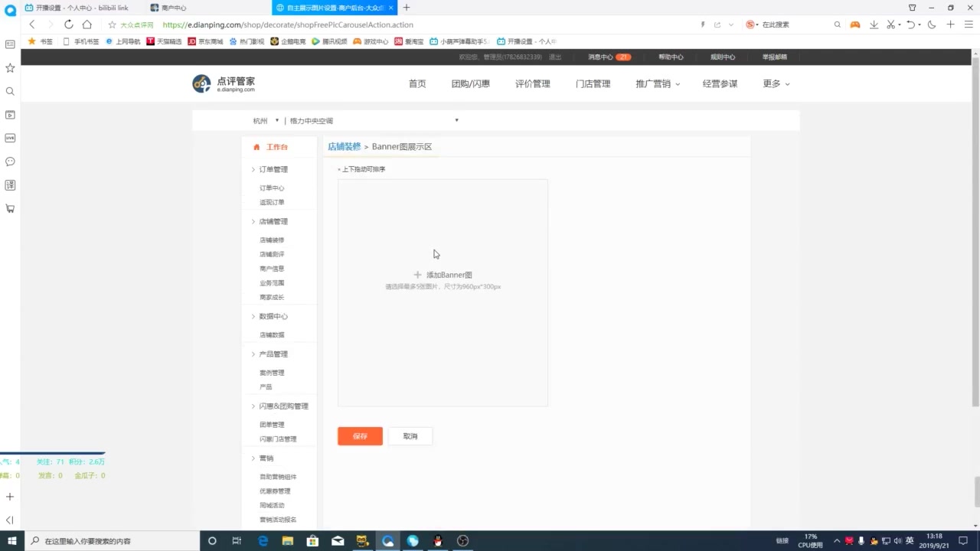
Task: Click 店铺装修 breadcrumb link
Action: pyautogui.click(x=345, y=147)
